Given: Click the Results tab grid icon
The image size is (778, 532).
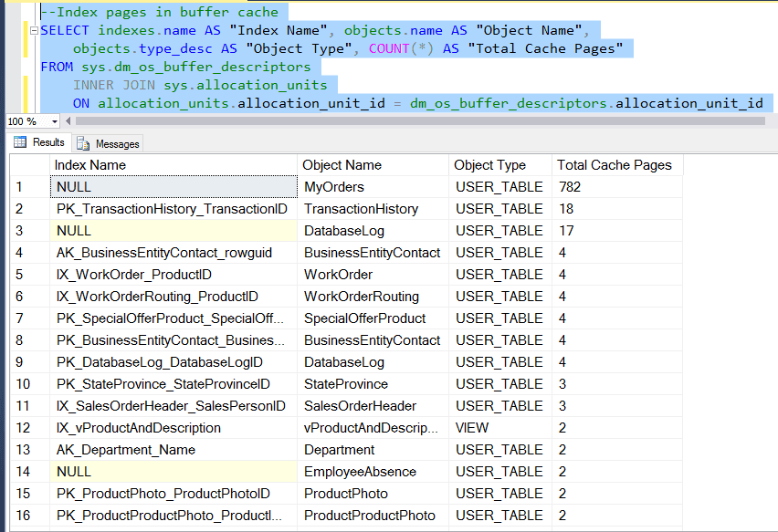Looking at the screenshot, I should pos(18,143).
